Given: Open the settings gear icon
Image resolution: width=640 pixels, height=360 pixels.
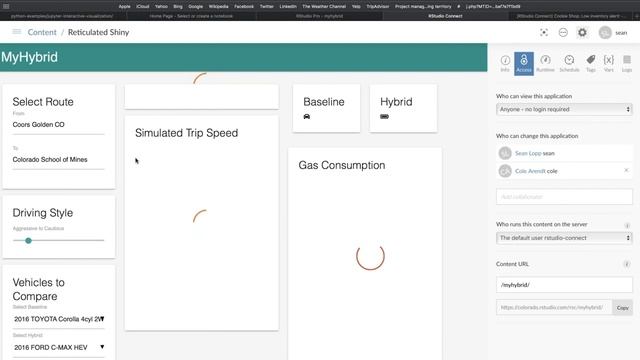Looking at the screenshot, I should (x=582, y=33).
